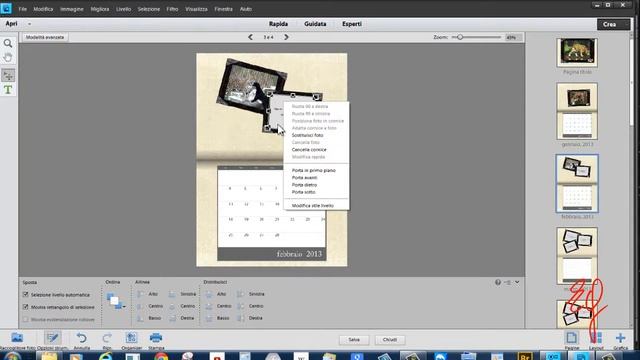
Task: Switch to the Rapida tab
Action: [x=278, y=24]
